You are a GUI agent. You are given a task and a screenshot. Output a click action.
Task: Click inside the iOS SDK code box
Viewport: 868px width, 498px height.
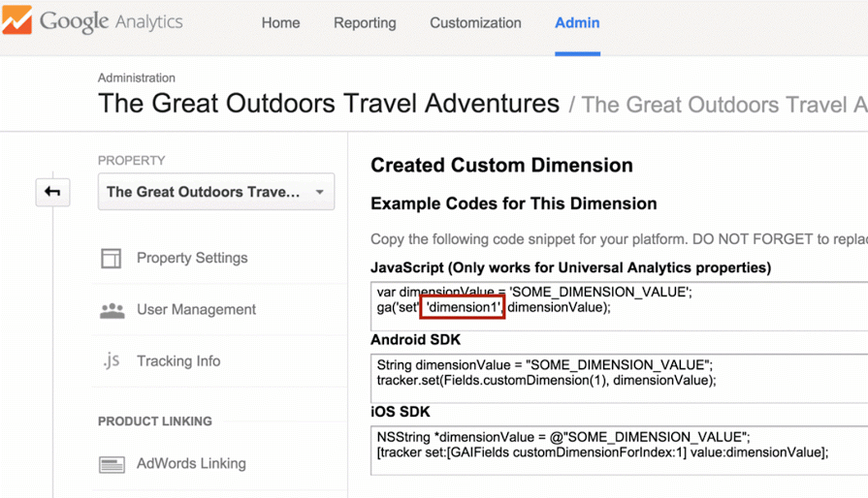[619, 451]
